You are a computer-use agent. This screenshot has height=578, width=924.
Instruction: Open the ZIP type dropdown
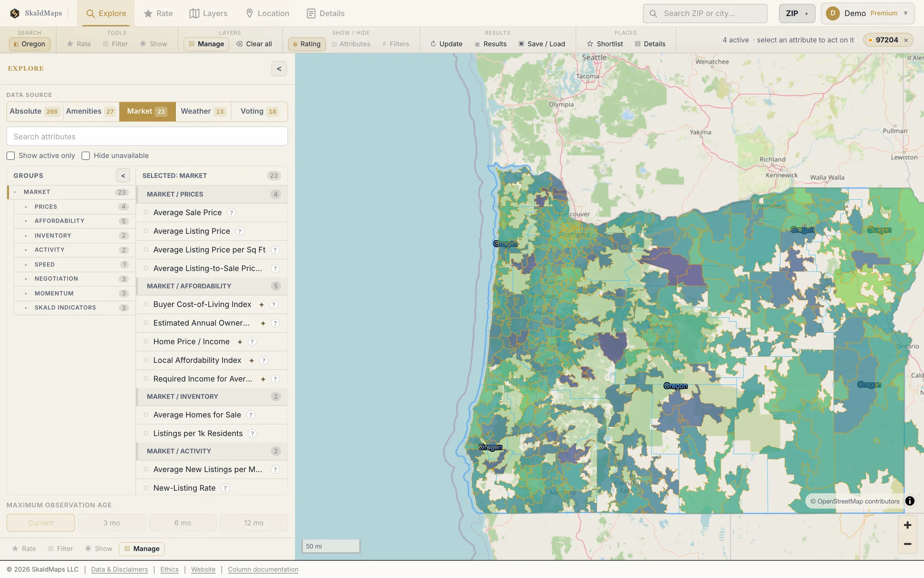point(797,13)
